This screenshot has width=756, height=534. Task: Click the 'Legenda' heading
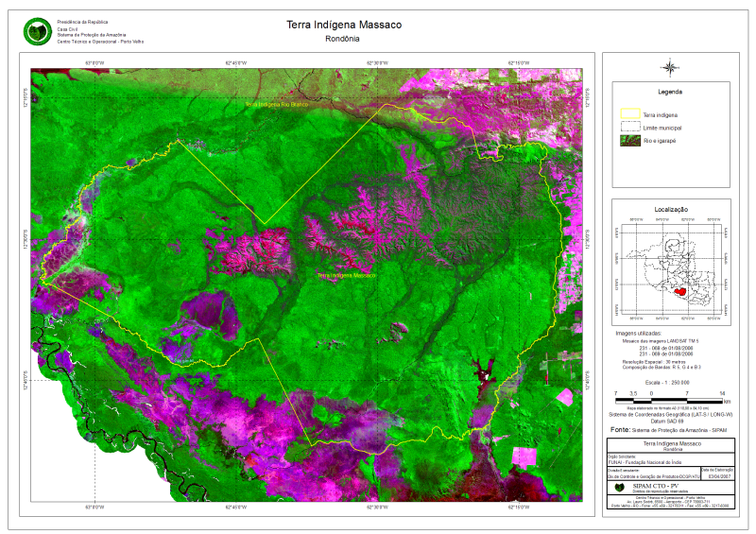[670, 92]
